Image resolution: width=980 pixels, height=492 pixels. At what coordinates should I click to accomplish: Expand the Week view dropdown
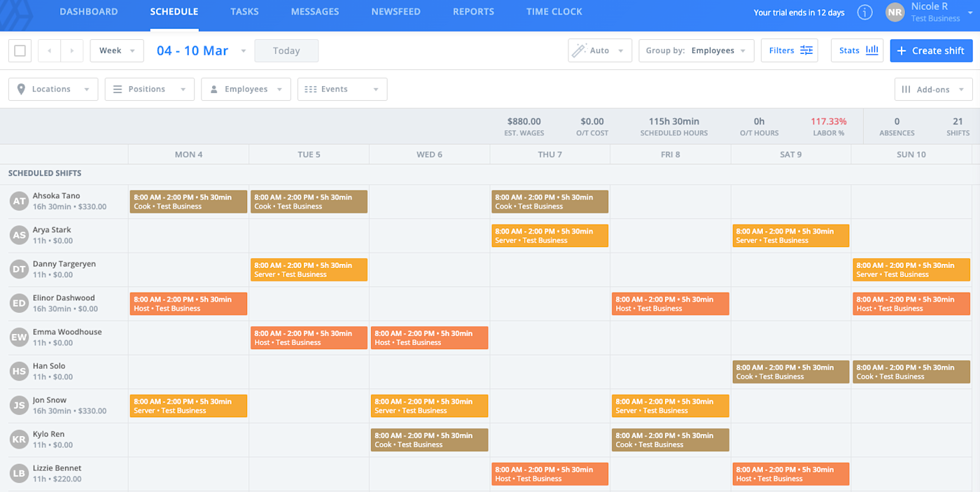point(117,50)
